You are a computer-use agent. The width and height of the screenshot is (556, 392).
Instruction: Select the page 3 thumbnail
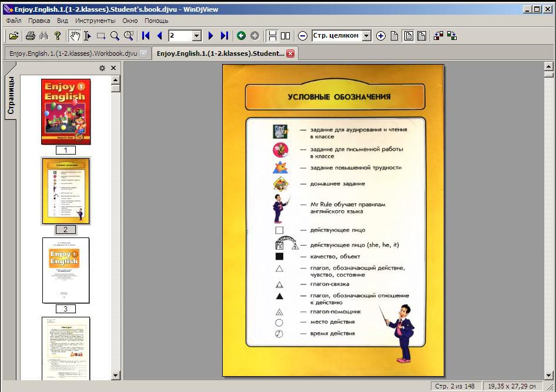[x=66, y=270]
